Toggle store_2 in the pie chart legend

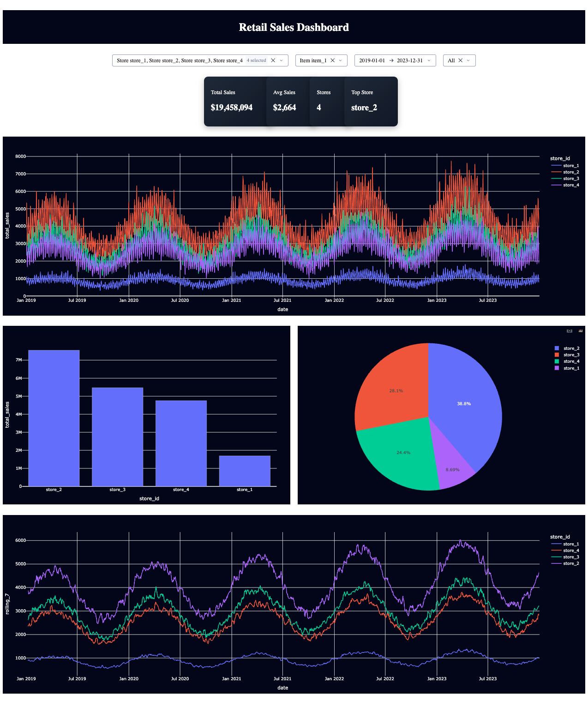[x=567, y=348]
